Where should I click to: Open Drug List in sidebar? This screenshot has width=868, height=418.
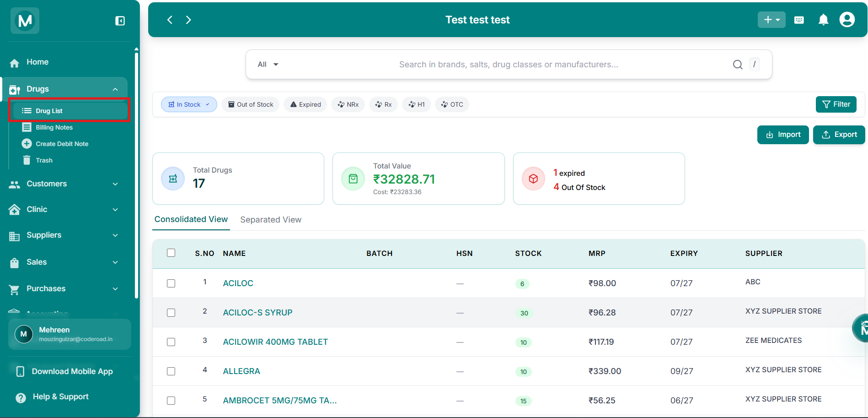(x=70, y=111)
